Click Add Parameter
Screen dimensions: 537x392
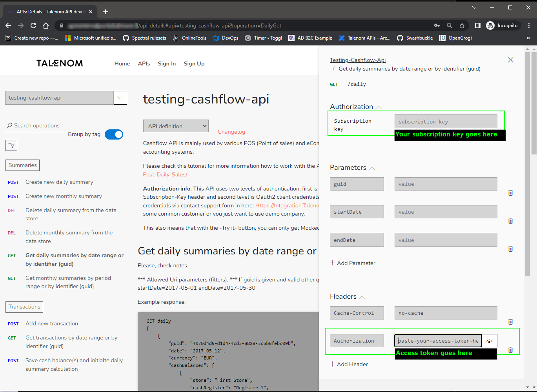353,263
